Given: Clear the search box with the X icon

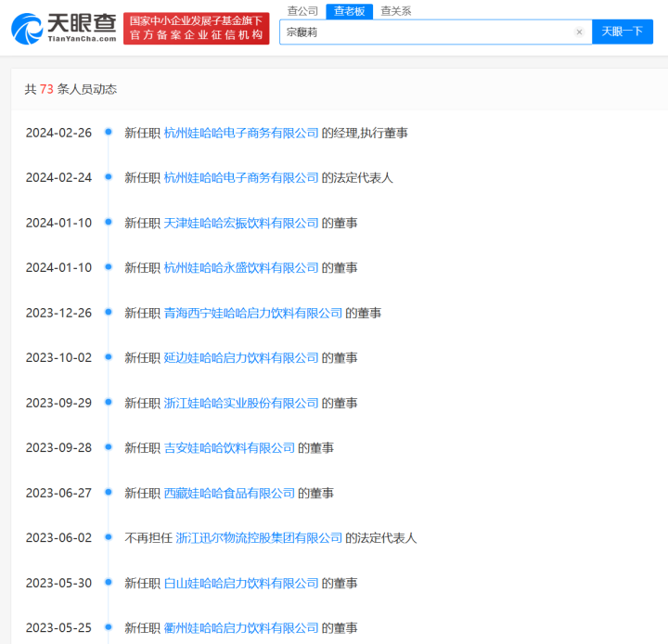Looking at the screenshot, I should click(579, 32).
